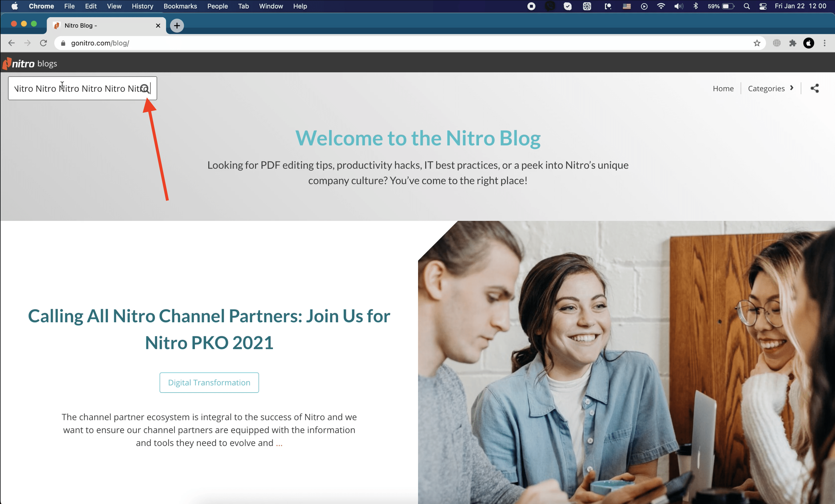
Task: Open Control Center in menu bar
Action: click(x=763, y=6)
